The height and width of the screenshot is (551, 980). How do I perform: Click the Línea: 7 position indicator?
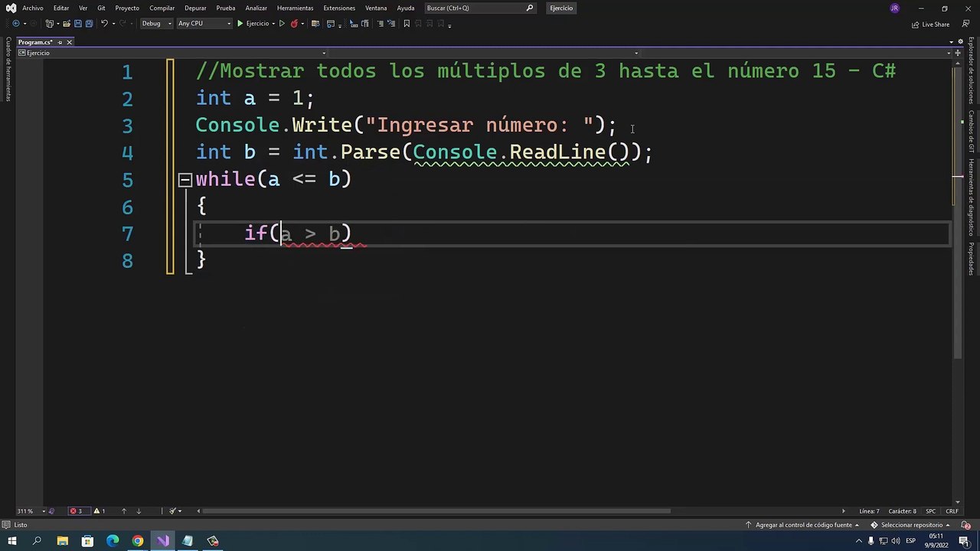point(869,511)
